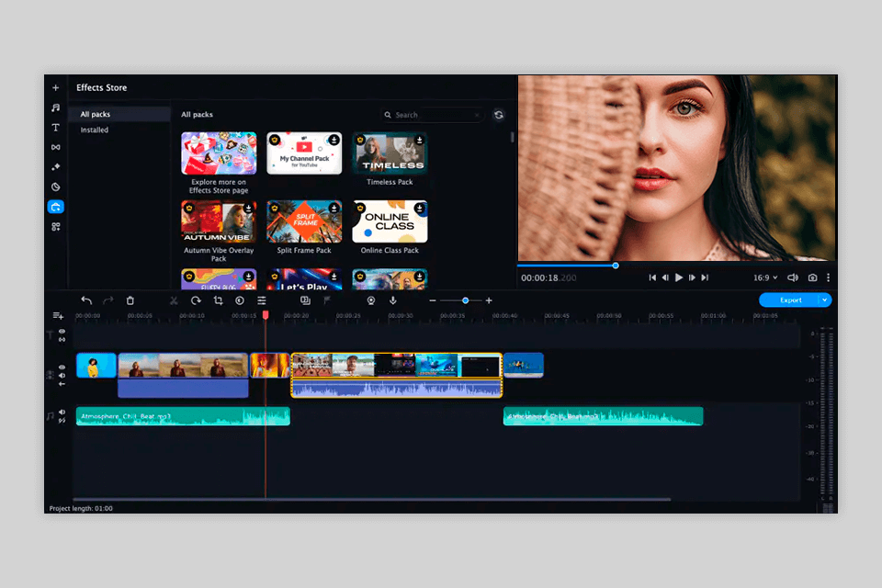Expand the Export options arrow
Image resolution: width=882 pixels, height=588 pixels.
coord(825,300)
